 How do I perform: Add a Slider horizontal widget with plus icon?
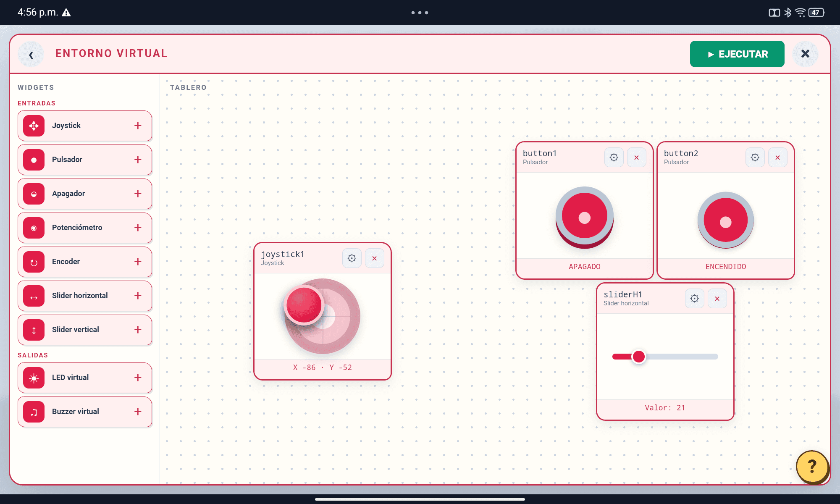138,296
